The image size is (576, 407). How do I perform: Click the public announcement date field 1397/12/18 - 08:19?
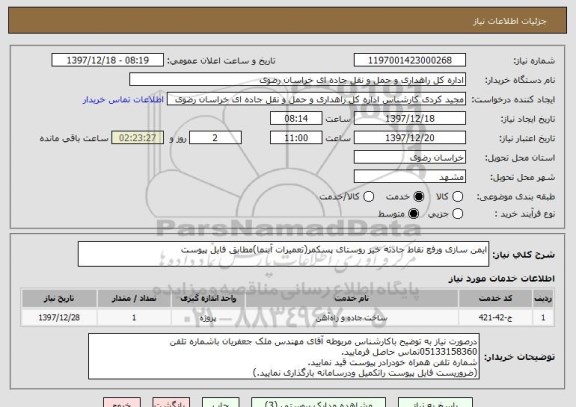[108, 60]
